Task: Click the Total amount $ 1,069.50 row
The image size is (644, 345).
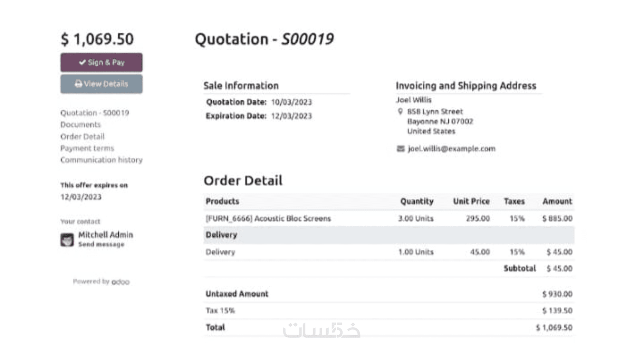Action: pos(388,327)
